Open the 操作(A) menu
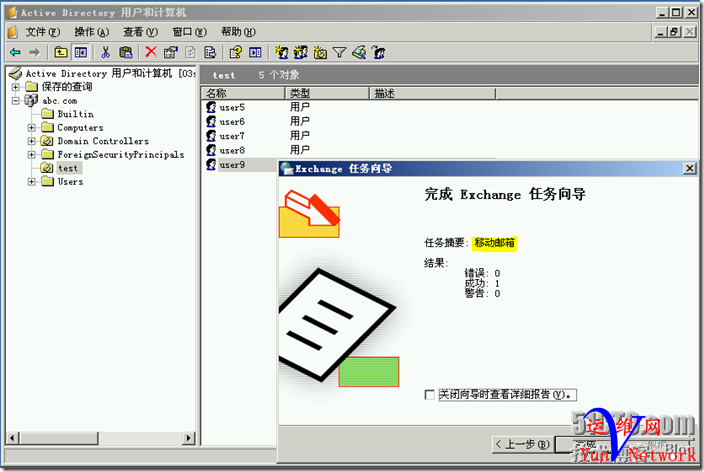The height and width of the screenshot is (472, 704). pyautogui.click(x=92, y=32)
